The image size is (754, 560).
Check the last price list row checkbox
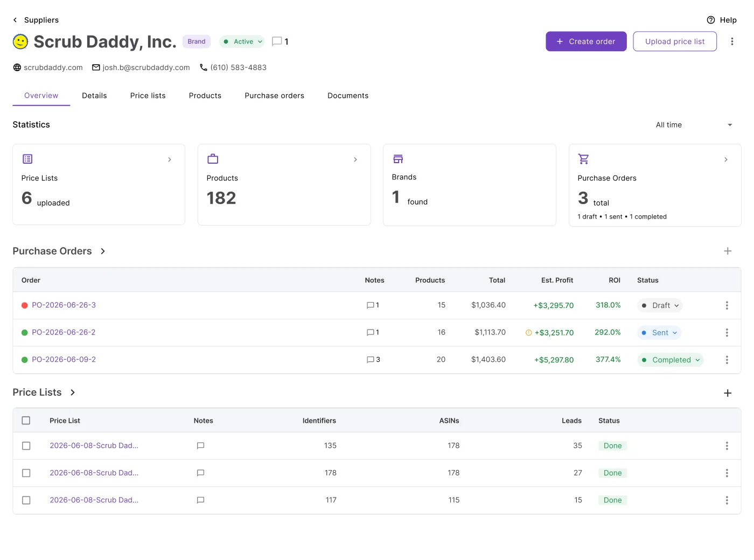tap(26, 500)
